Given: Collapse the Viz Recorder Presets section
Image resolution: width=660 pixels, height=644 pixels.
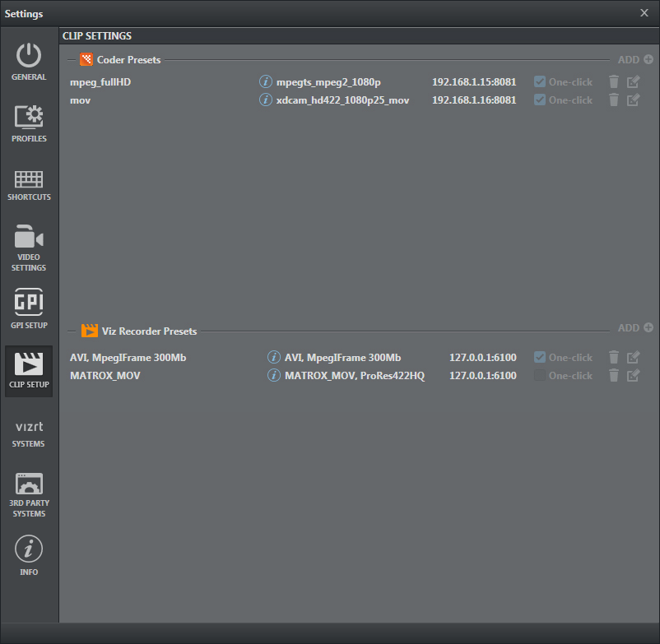Looking at the screenshot, I should point(72,331).
